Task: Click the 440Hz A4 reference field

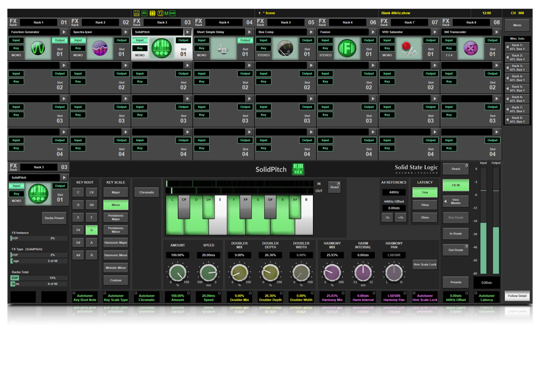Action: point(394,192)
